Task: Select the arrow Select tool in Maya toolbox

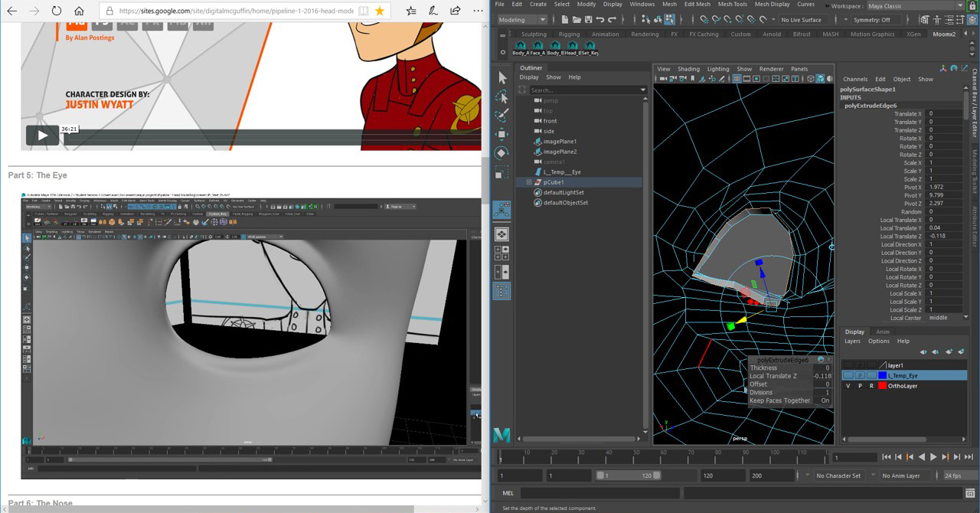Action: [502, 78]
